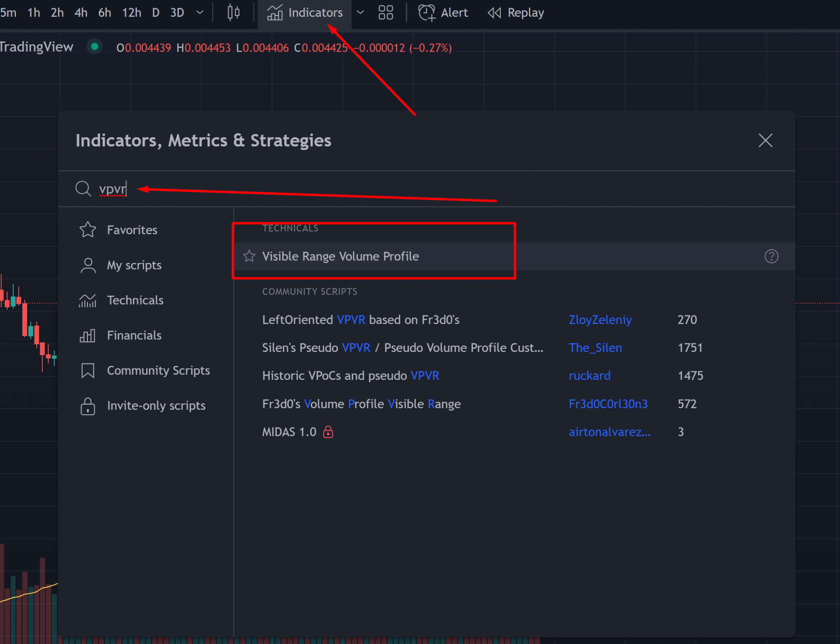Close the Indicators dialog with X

pos(765,140)
